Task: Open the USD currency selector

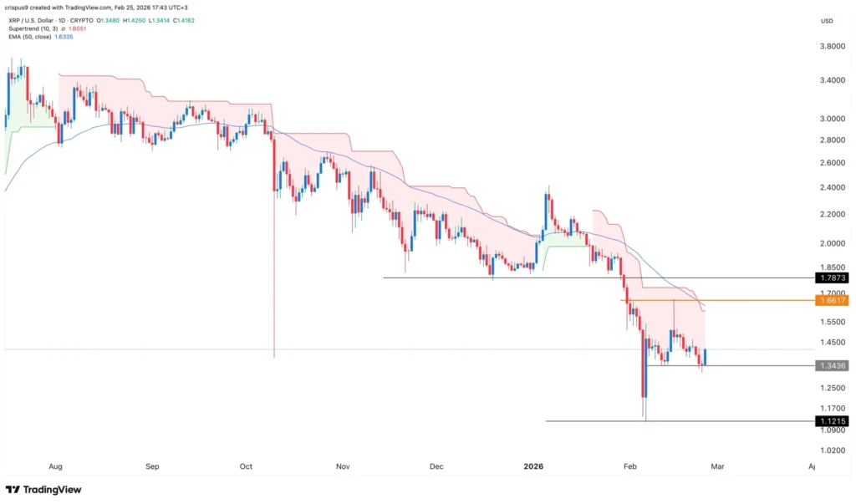Action: click(828, 20)
